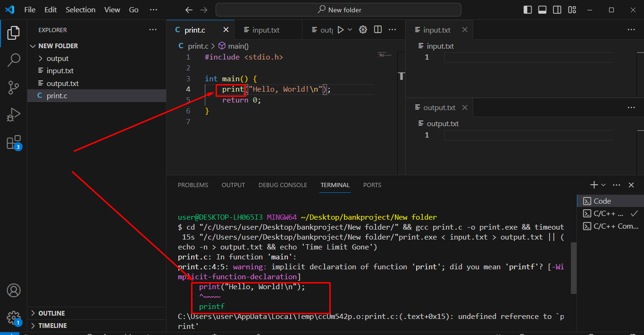Click the Split Editor Right icon

[378, 30]
